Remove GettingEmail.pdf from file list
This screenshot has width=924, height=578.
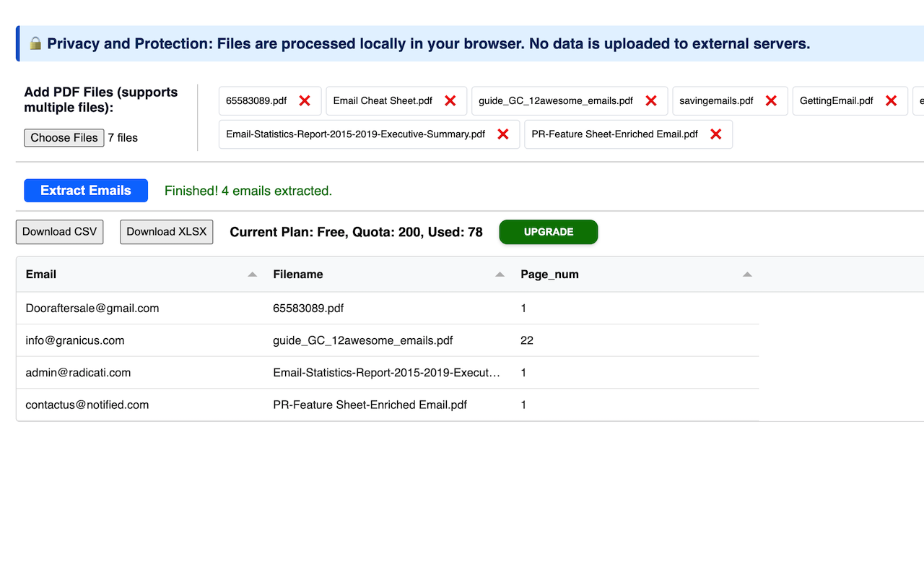click(891, 101)
